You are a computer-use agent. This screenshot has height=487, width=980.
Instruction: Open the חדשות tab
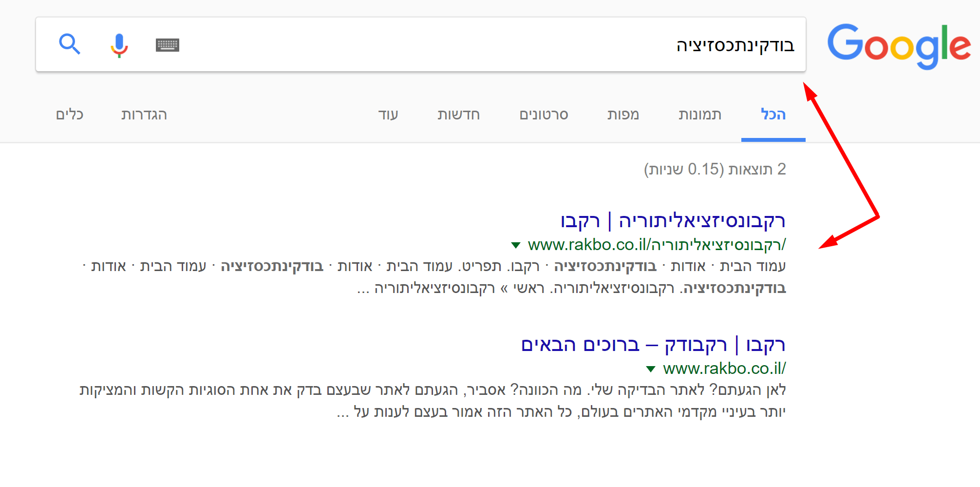click(458, 115)
